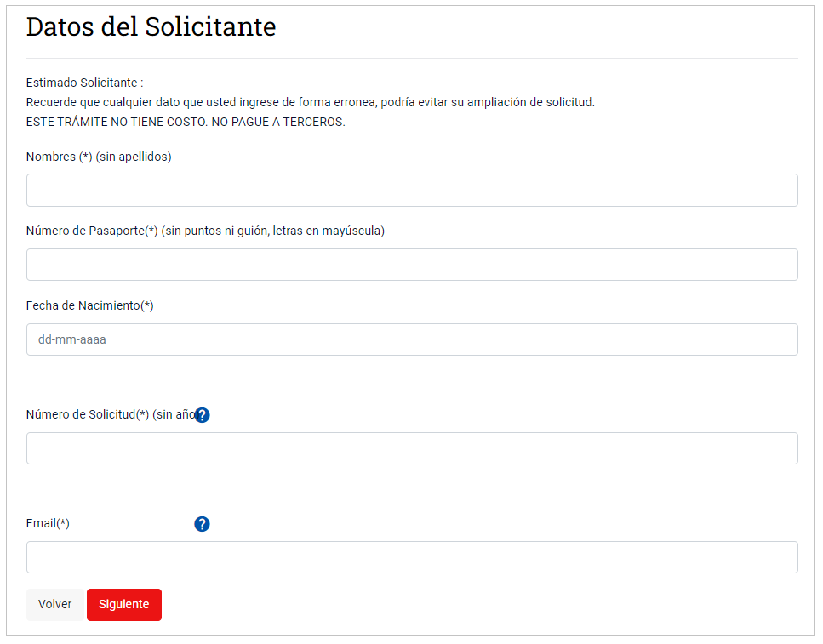This screenshot has height=644, width=823.
Task: Focus the Número de Solicitud input
Action: click(412, 448)
